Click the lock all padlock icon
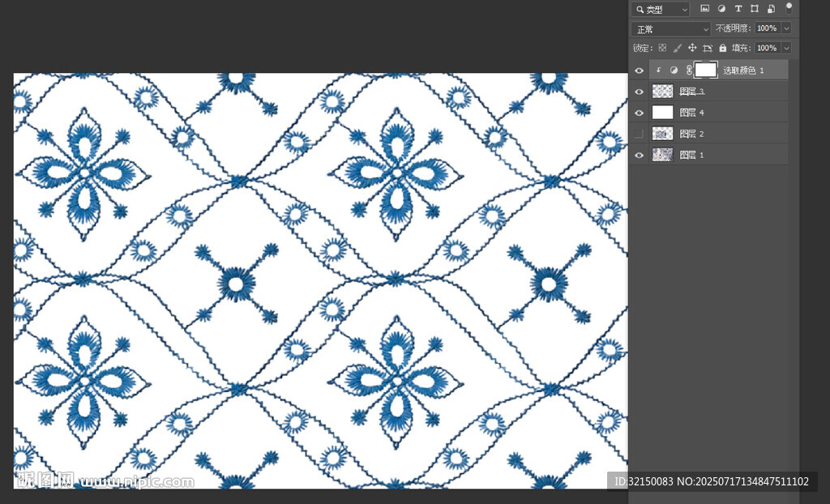This screenshot has height=504, width=830. (722, 48)
